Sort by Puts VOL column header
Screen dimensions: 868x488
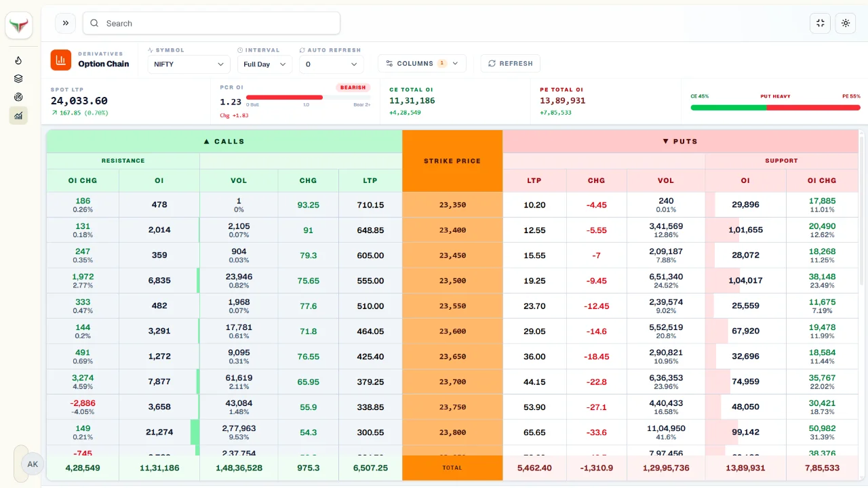click(666, 181)
